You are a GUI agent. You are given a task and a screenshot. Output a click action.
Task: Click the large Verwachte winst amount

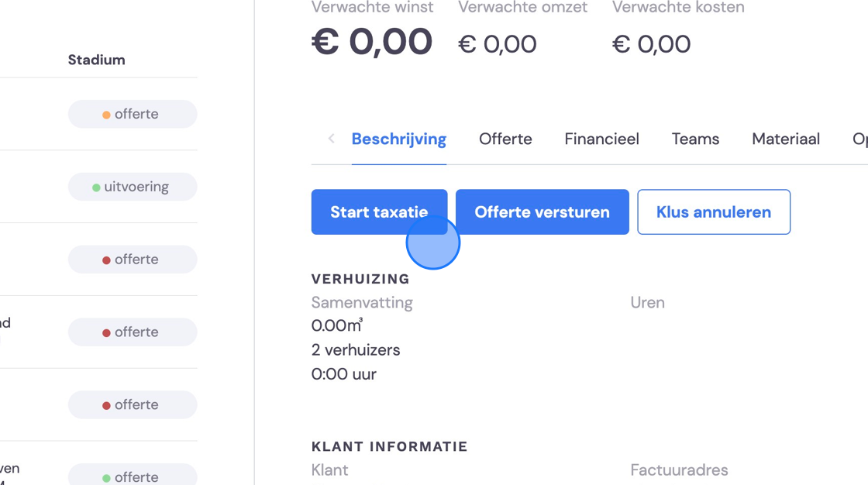point(371,42)
